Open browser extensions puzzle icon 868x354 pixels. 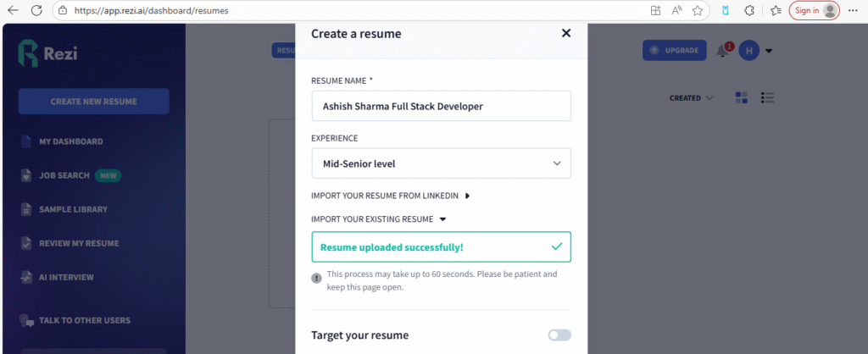[x=749, y=11]
